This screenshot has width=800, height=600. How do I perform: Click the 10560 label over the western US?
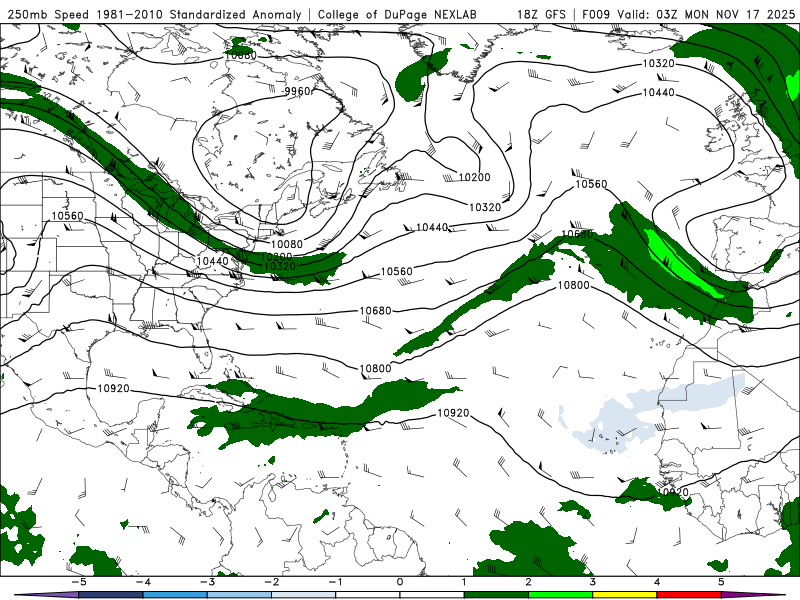point(67,216)
